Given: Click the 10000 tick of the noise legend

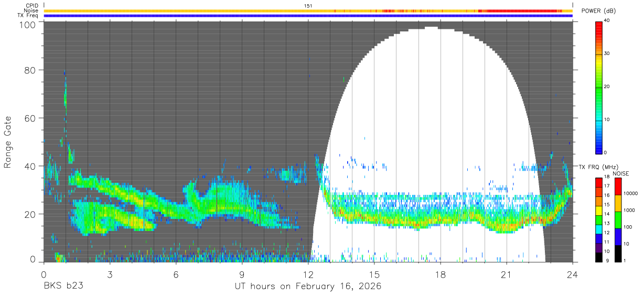Looking at the screenshot, I should (631, 193).
